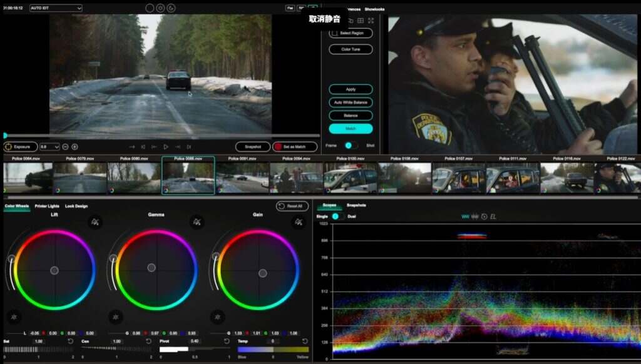641x364 pixels.
Task: Reset the Saturation slider with its reset icon
Action: pos(71,341)
